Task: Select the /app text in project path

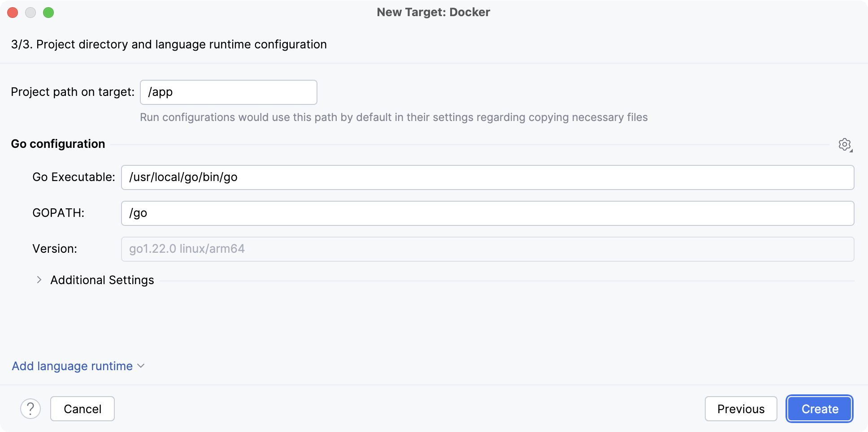Action: click(x=161, y=92)
